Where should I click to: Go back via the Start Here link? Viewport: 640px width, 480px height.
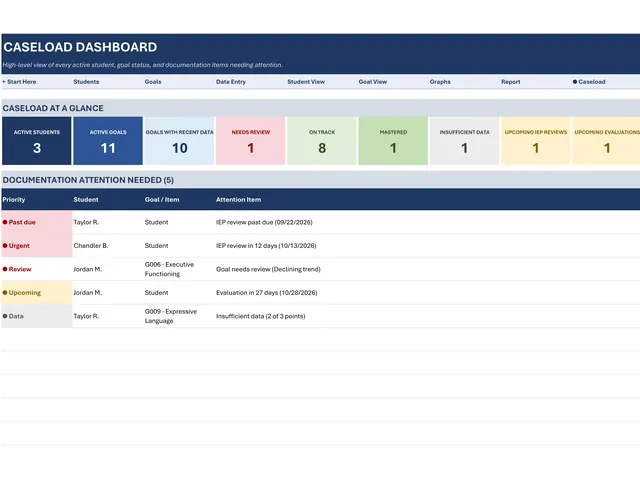pyautogui.click(x=19, y=82)
